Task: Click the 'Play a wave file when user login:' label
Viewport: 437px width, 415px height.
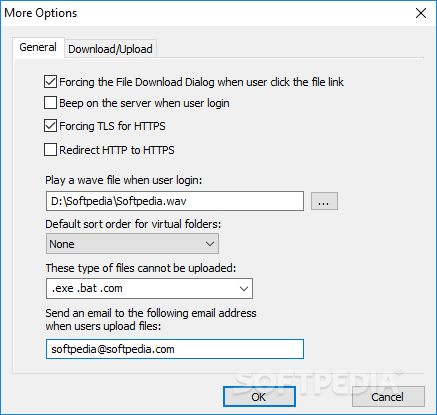Action: click(x=124, y=180)
